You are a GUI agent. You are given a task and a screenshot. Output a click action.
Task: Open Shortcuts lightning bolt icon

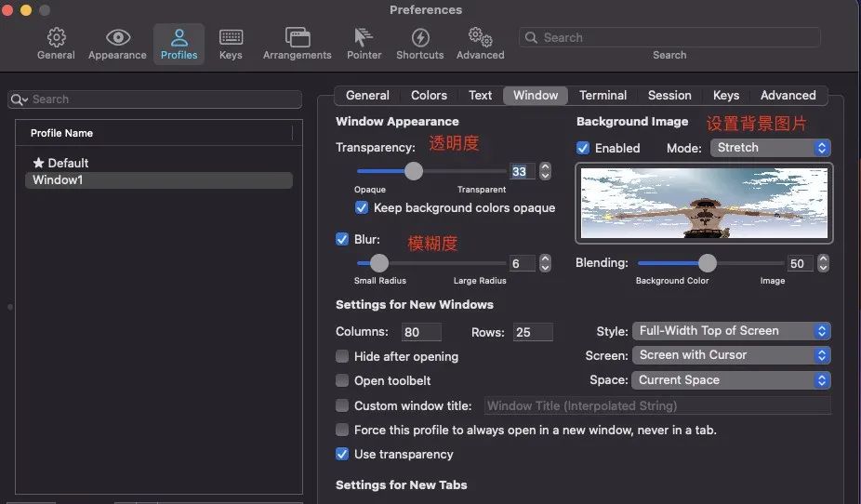pos(420,37)
